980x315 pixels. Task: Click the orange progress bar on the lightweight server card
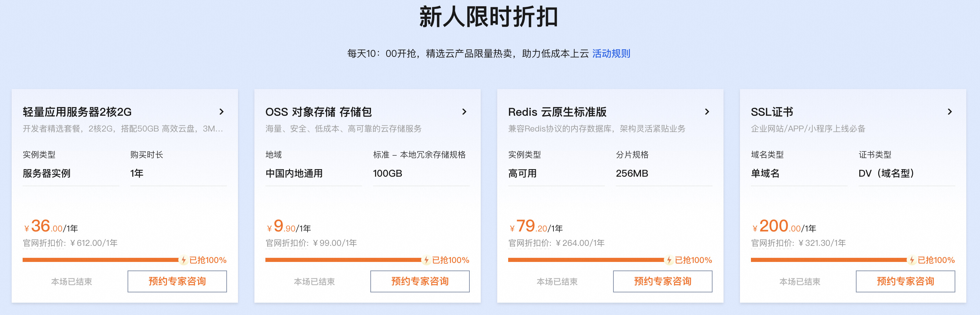click(100, 260)
